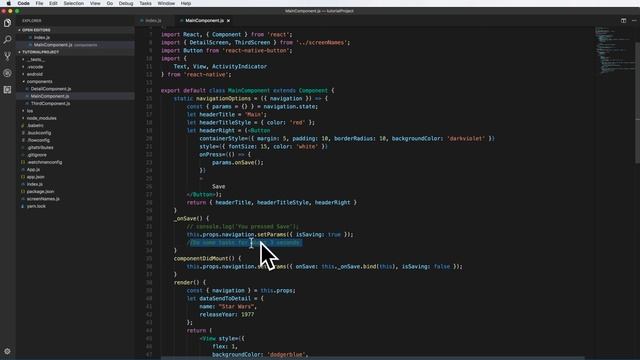Open the .buckconfig file
Screen dimensions: 640x360
(39, 133)
